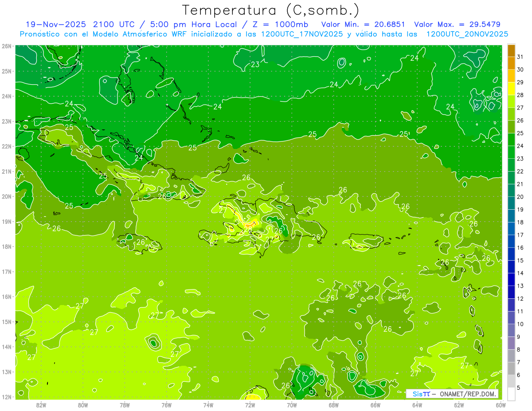Click '5:00 pm Hora Local' text
This screenshot has height=411, width=532.
[195, 24]
